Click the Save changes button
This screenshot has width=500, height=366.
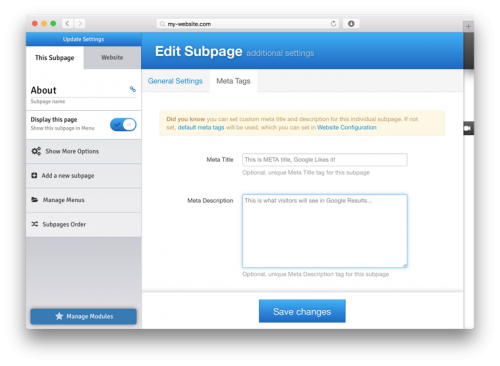(302, 311)
